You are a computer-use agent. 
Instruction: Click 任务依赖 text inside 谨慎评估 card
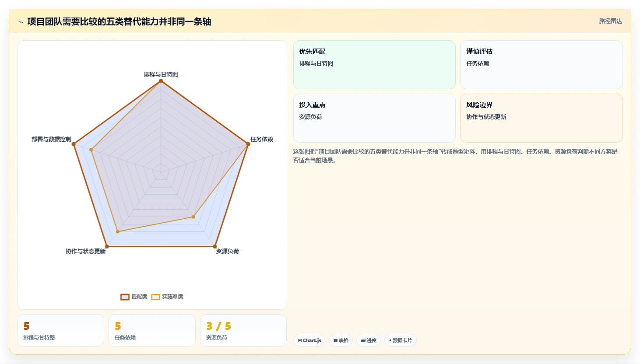click(x=478, y=63)
